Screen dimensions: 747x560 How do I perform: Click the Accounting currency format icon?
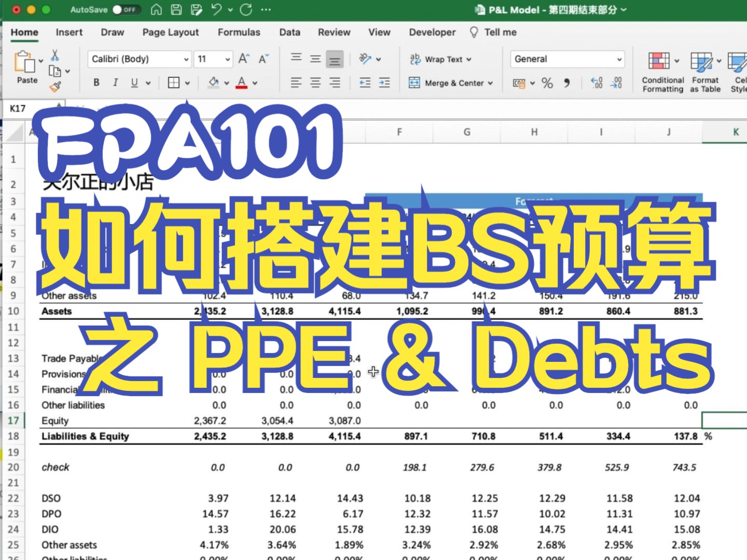point(519,83)
